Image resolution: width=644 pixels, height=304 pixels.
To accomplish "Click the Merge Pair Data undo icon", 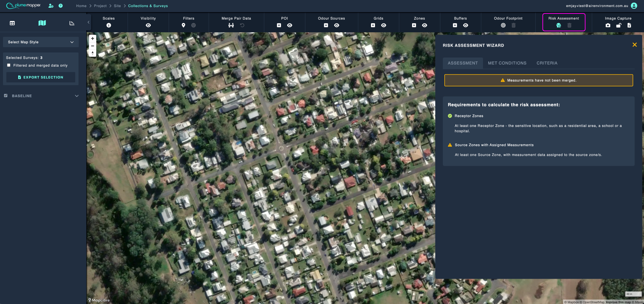I will click(x=242, y=25).
